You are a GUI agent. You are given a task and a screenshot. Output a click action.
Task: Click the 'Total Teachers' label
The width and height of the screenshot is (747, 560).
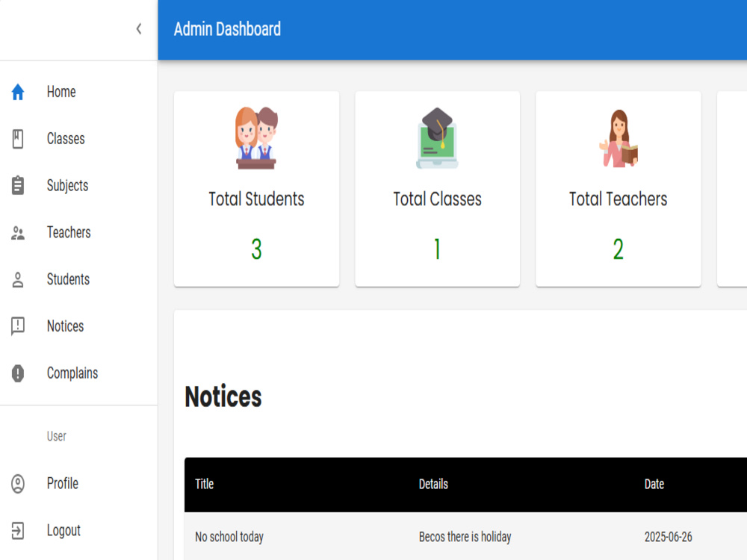[x=619, y=199]
